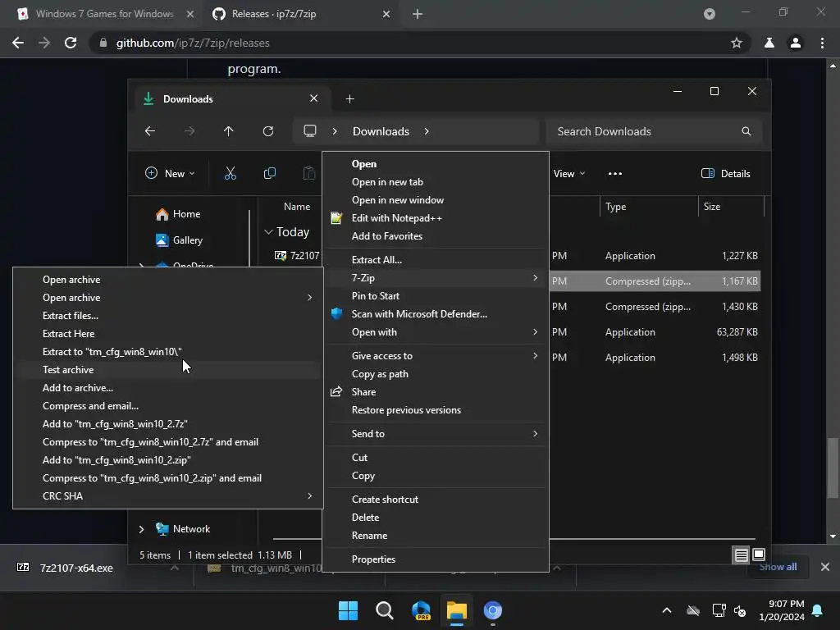Click the This PC monitor icon in address bar

pyautogui.click(x=309, y=131)
